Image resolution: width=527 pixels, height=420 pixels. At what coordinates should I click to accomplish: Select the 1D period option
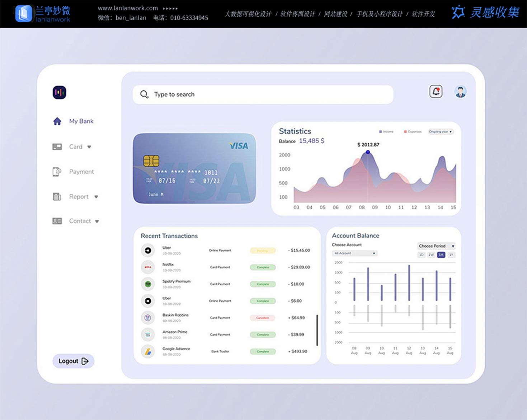[x=421, y=255]
